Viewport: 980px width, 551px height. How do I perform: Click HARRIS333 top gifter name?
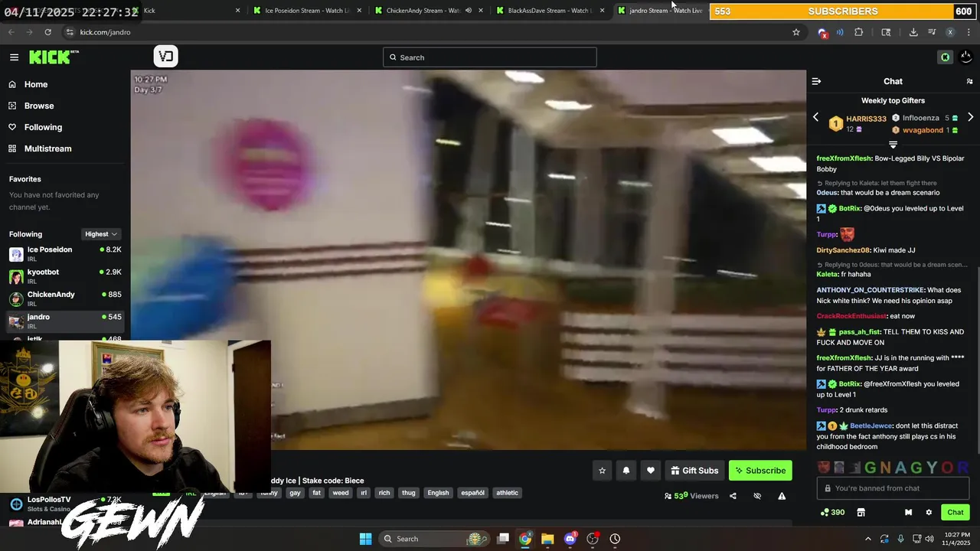click(x=866, y=119)
